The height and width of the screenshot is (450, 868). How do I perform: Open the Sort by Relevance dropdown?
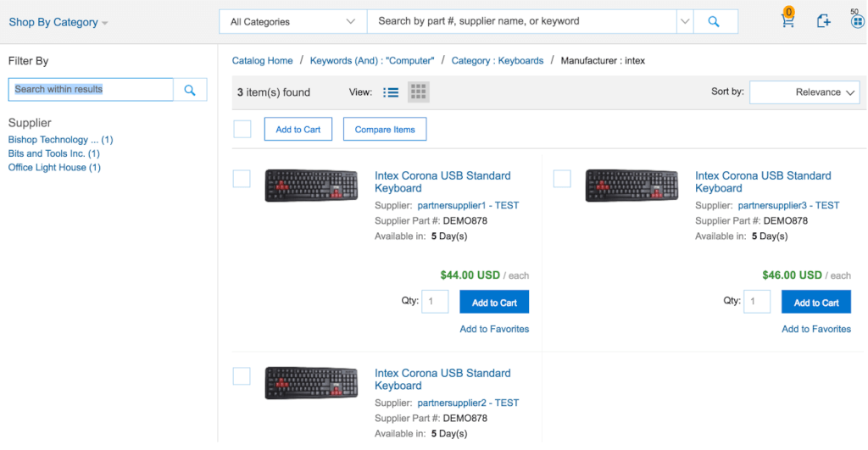coord(804,92)
